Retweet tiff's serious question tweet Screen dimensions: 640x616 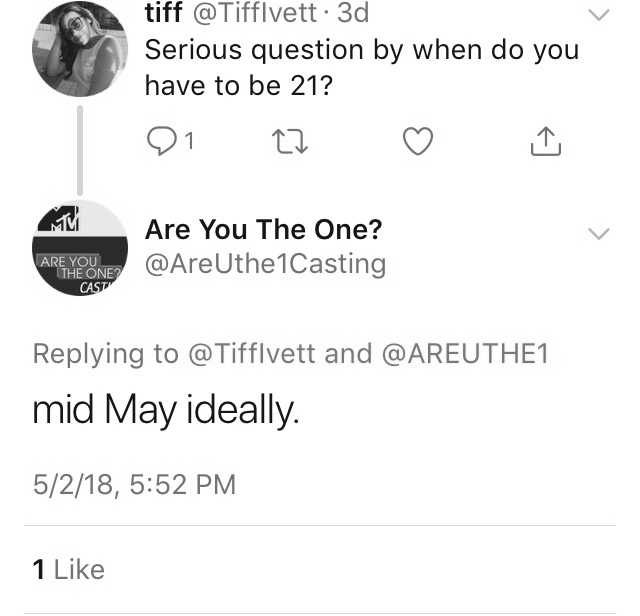tap(290, 141)
